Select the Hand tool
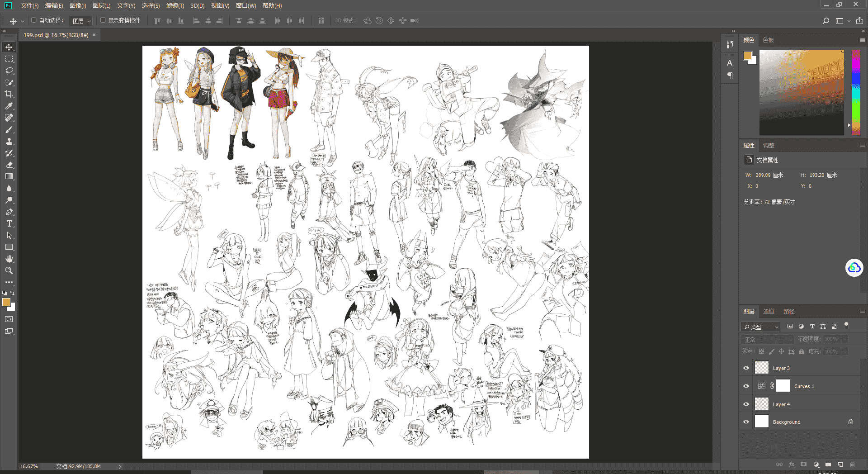 click(9, 259)
